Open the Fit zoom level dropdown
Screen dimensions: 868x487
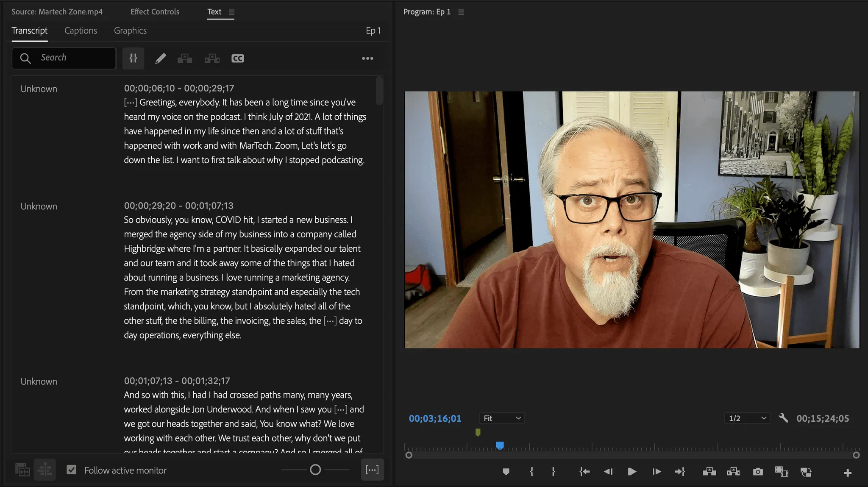click(x=502, y=418)
